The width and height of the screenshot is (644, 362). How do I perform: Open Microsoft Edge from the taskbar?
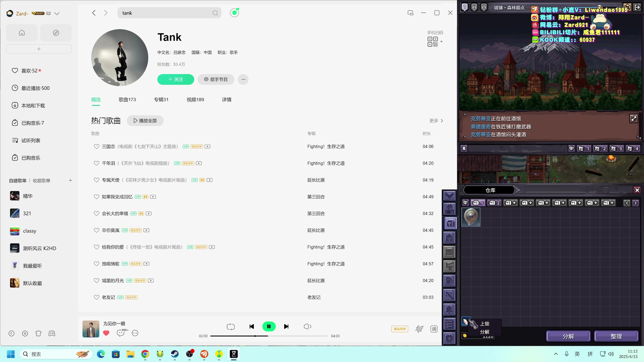tap(101, 354)
